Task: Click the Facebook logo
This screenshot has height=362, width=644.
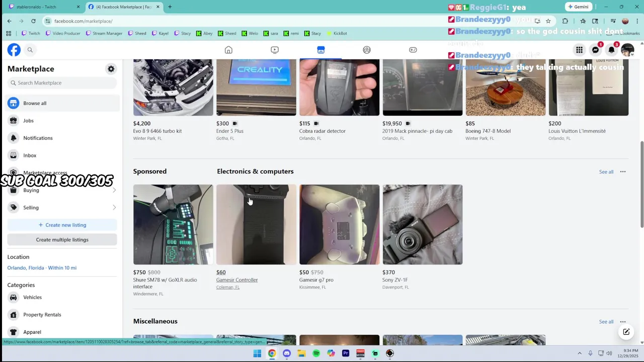Action: [14, 50]
